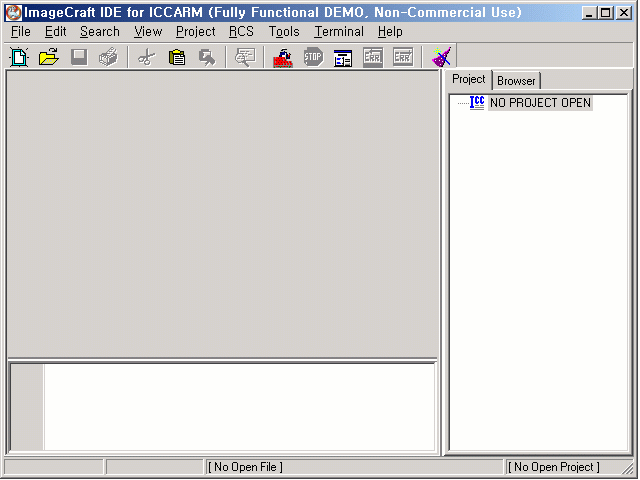
Task: Open the Tools menu
Action: click(x=284, y=31)
